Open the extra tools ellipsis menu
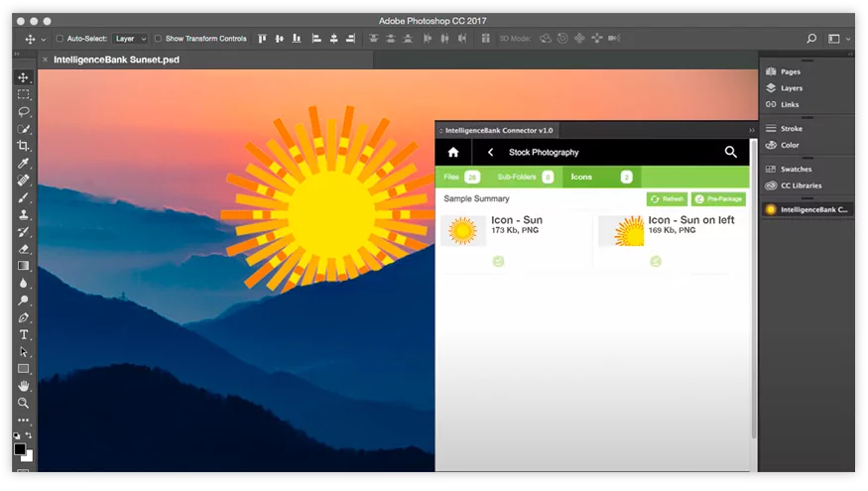 [x=23, y=421]
